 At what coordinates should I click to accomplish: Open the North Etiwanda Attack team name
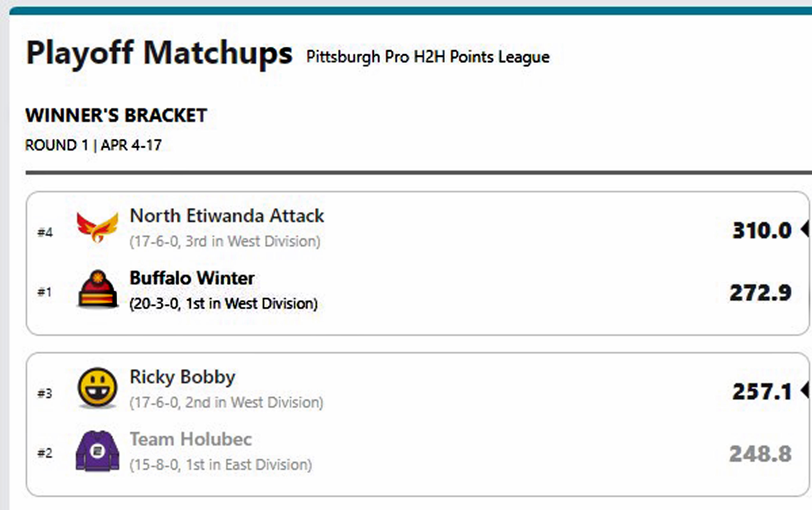pos(227,216)
